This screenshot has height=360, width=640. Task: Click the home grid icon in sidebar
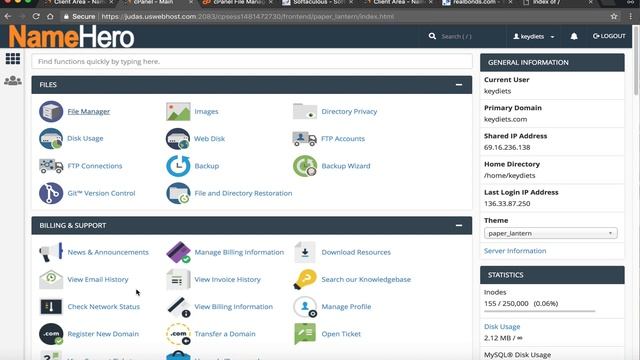tap(13, 59)
